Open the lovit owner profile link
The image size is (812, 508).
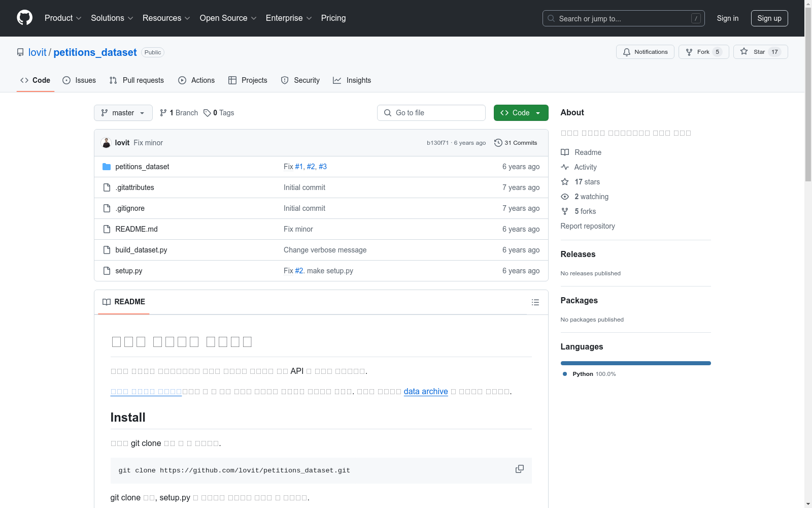pos(38,52)
